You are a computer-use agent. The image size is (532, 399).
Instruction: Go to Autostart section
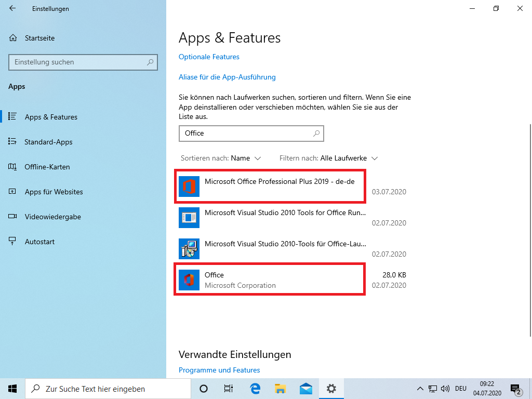[39, 242]
